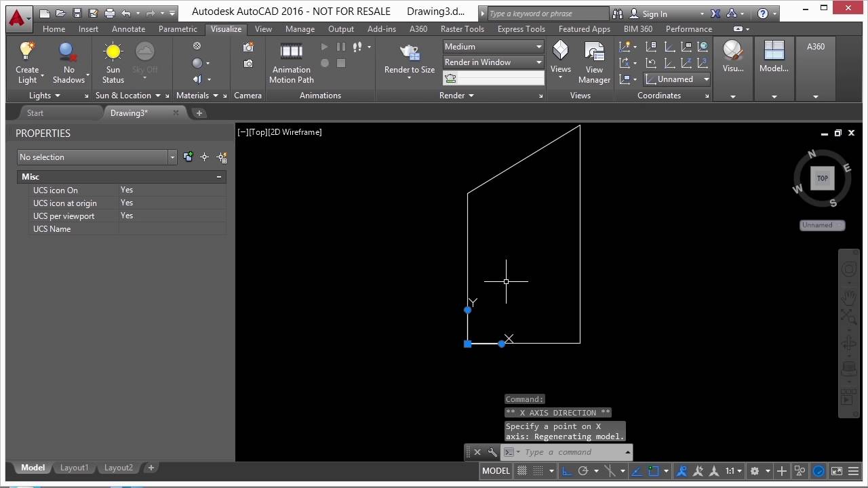The height and width of the screenshot is (488, 868).
Task: Open the Unnamed UCS dropdown in Coordinates
Action: (x=676, y=79)
